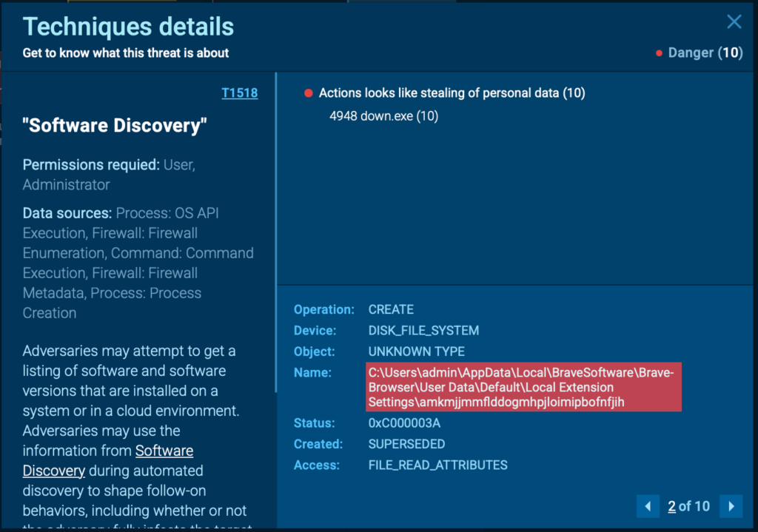The image size is (758, 532).
Task: Click the CREATE operation value
Action: coord(391,309)
